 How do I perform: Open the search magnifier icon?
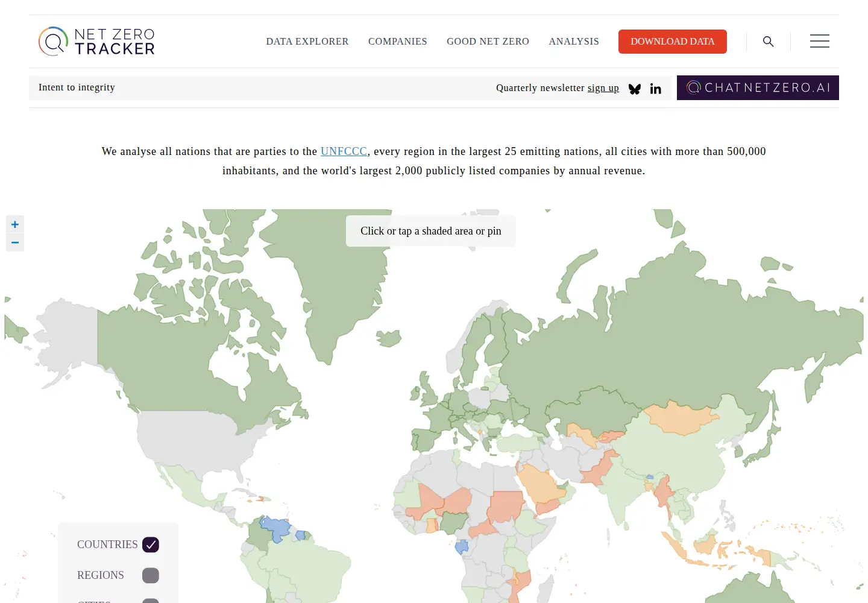[x=768, y=41]
